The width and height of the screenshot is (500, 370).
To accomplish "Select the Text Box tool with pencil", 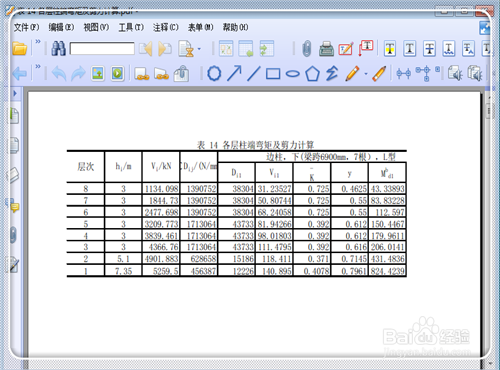I will coord(346,49).
